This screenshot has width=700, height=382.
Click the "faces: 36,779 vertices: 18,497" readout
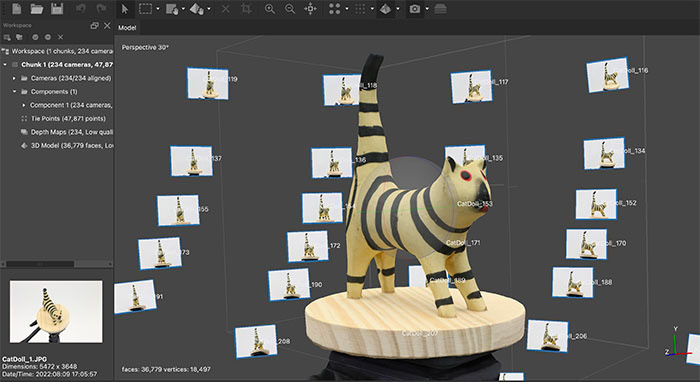(x=166, y=369)
